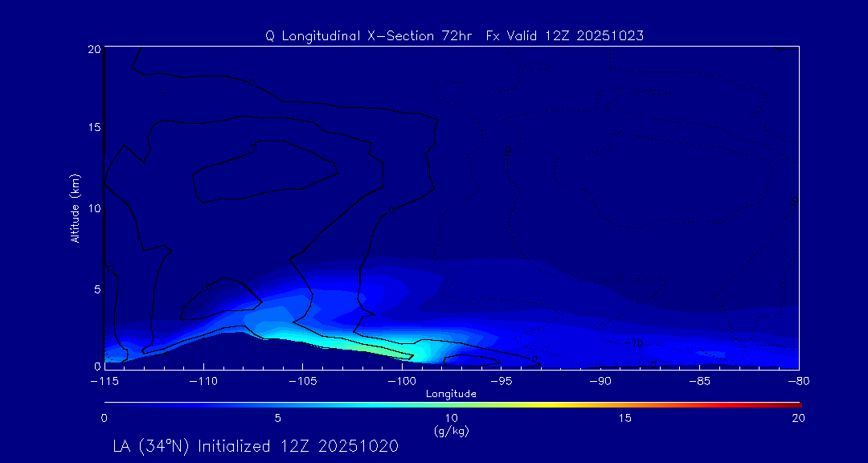This screenshot has height=463, width=868.
Task: Click the color bar label 5
Action: (x=277, y=418)
